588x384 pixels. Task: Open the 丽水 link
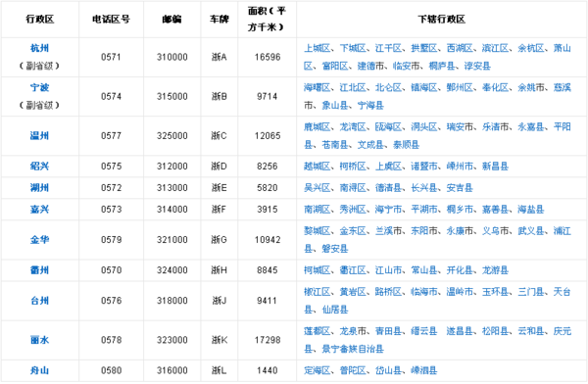[x=40, y=340]
